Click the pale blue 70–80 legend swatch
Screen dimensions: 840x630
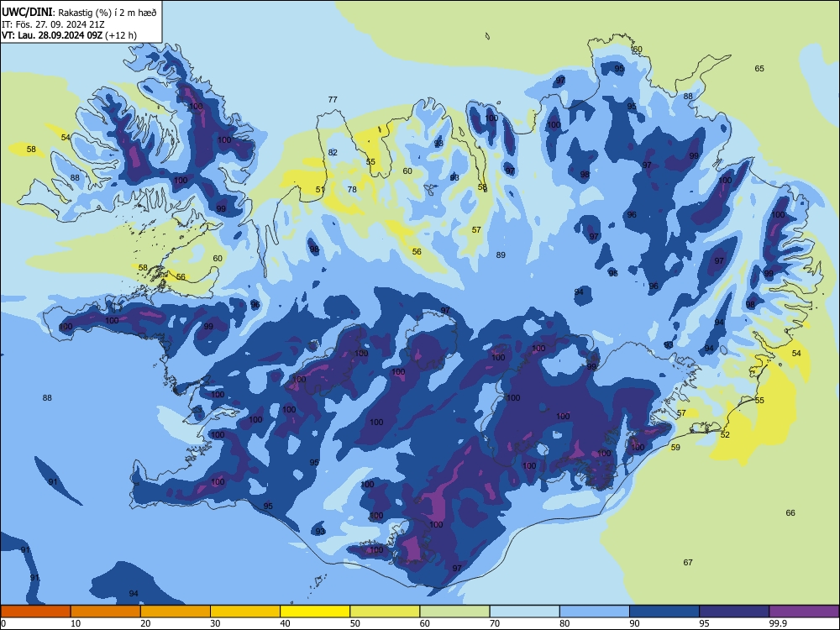click(x=525, y=612)
